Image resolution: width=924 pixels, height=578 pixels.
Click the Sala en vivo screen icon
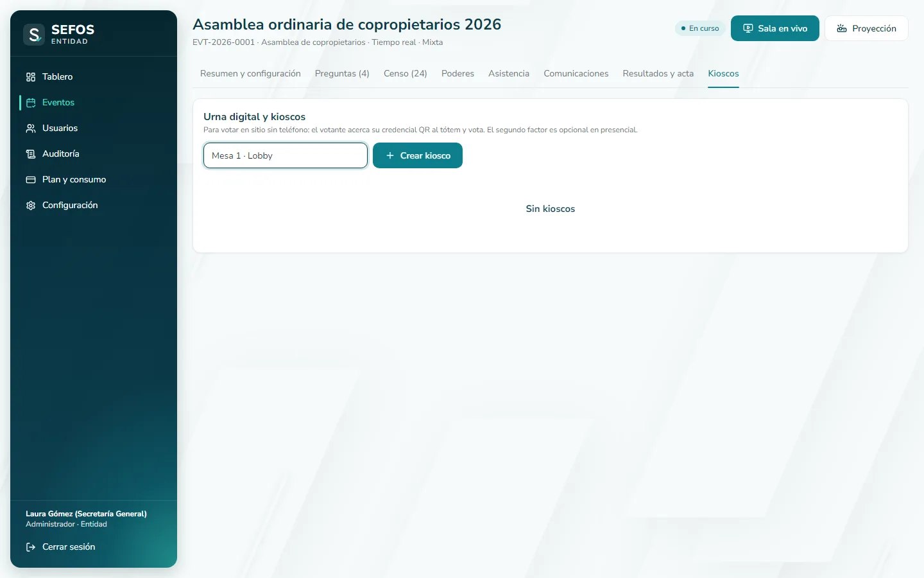coord(748,28)
